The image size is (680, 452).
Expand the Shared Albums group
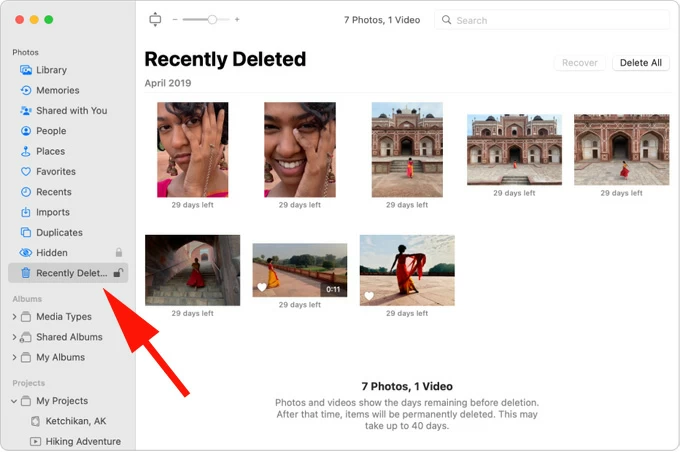pyautogui.click(x=14, y=337)
